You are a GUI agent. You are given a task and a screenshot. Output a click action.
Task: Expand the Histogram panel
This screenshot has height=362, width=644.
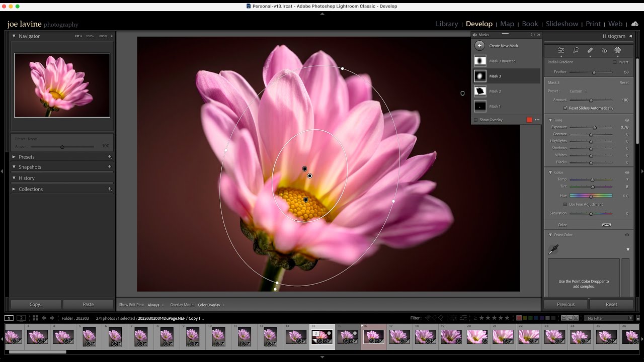click(x=630, y=36)
